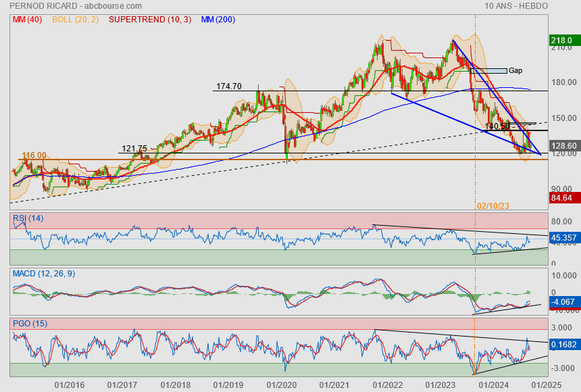
Task: Click the 180.00 price axis label
Action: [564, 82]
